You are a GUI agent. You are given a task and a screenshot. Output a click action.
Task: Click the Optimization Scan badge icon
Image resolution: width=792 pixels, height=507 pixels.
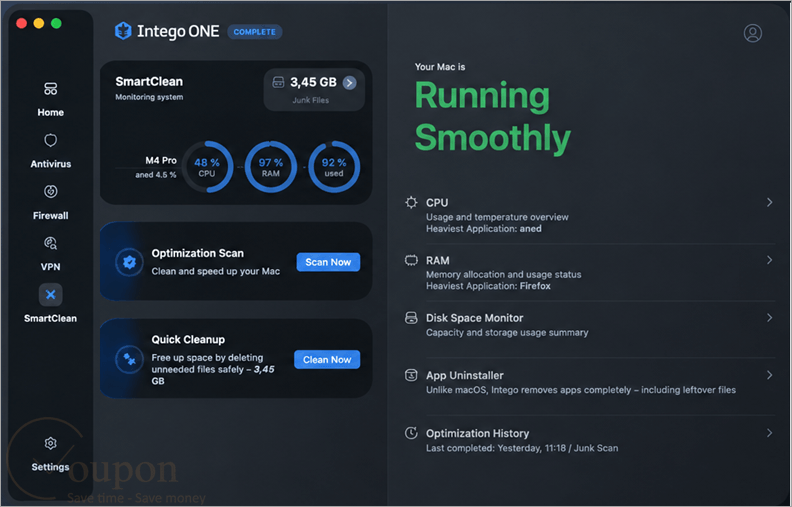pos(129,262)
